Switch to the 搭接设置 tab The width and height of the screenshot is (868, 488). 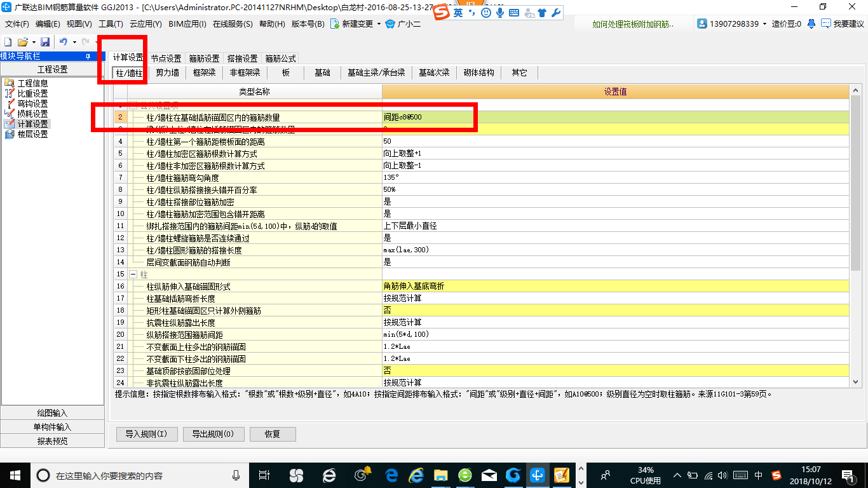(x=243, y=58)
